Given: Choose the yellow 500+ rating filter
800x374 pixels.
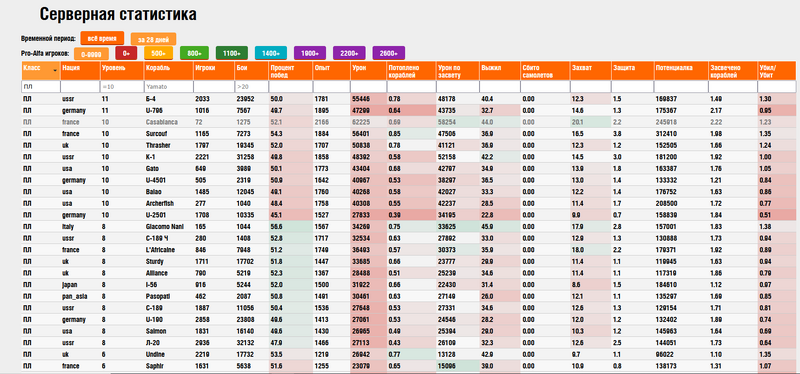Looking at the screenshot, I should (x=158, y=53).
